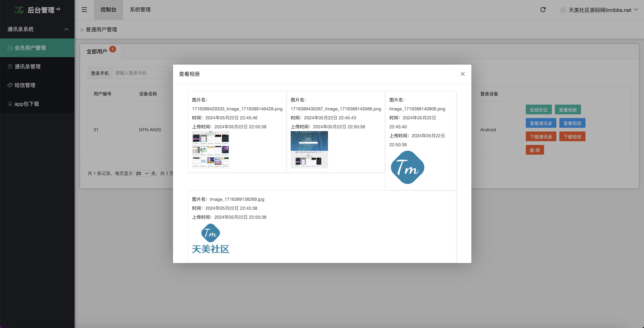Open the 1716389429333_Image photo thumbnail

[x=211, y=150]
